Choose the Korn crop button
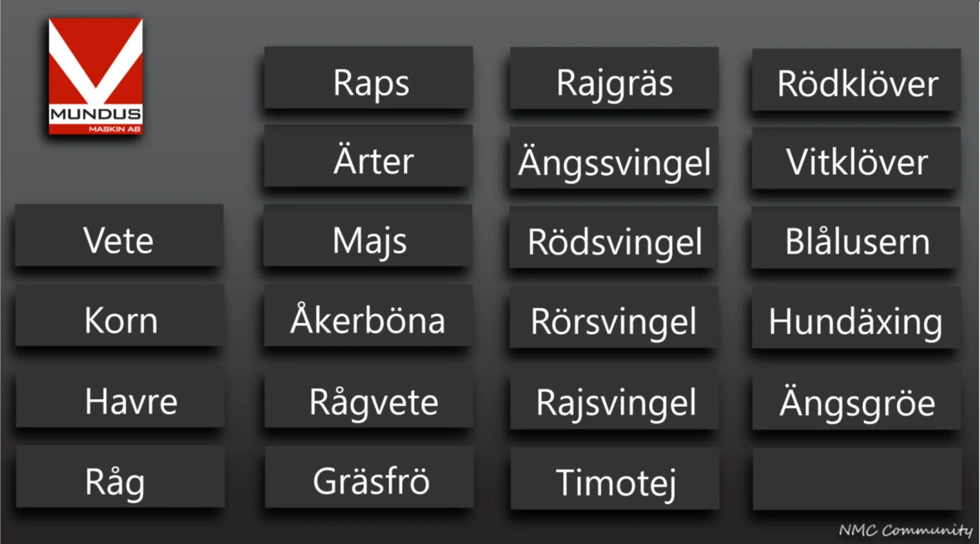 coord(120,315)
